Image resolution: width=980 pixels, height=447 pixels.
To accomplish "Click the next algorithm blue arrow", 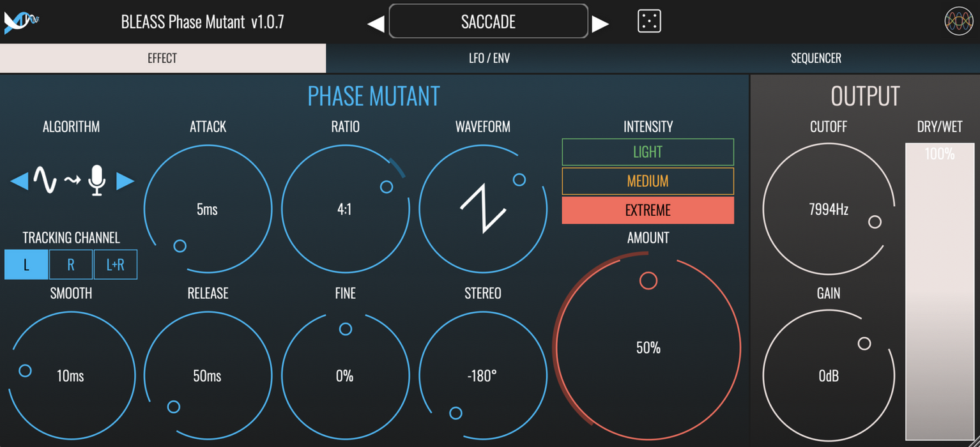I will 126,181.
